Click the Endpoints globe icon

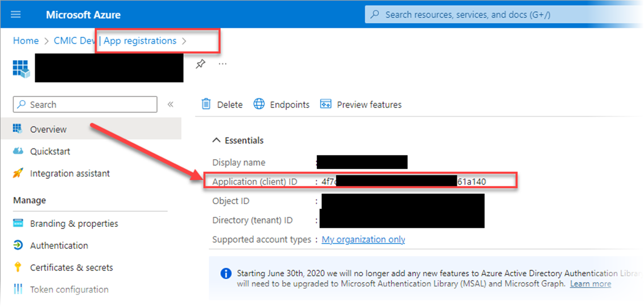259,104
